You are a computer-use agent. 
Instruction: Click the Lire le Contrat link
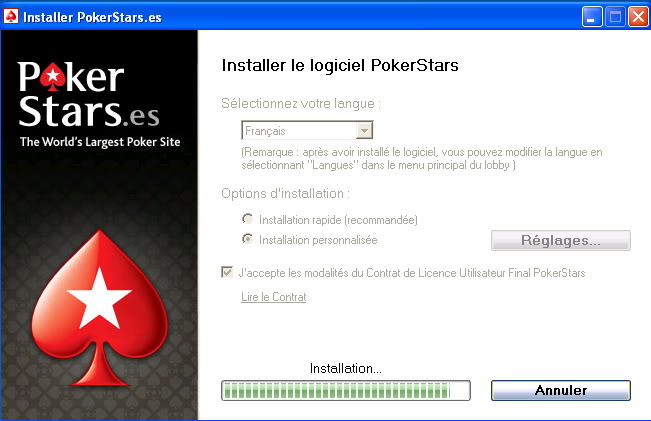(x=274, y=297)
